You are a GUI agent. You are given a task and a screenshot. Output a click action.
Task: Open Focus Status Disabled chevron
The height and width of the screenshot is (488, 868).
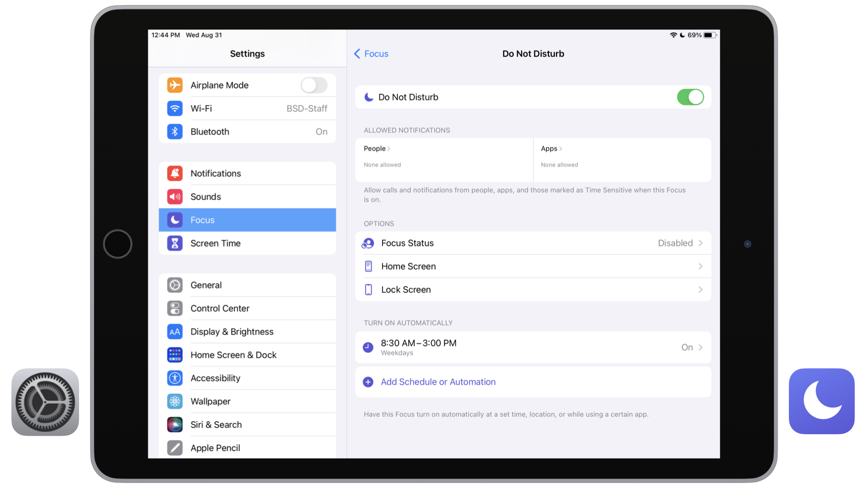700,243
